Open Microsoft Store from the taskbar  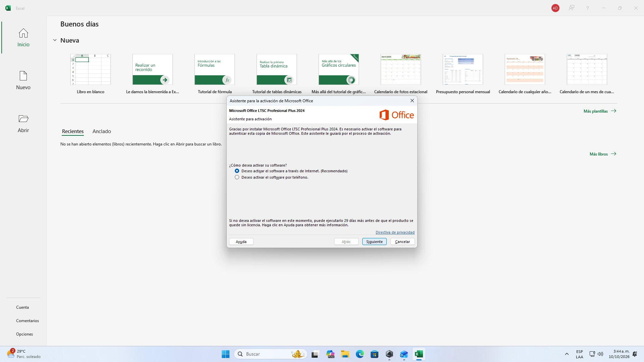point(375,354)
